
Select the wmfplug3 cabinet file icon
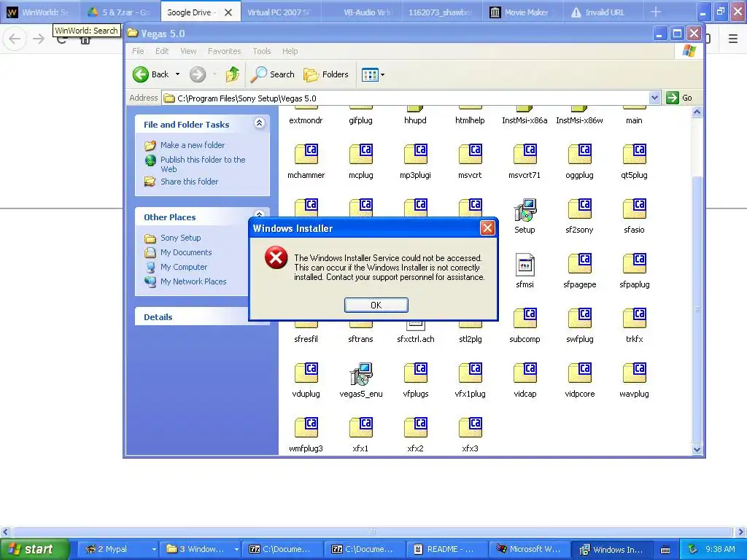(x=306, y=427)
